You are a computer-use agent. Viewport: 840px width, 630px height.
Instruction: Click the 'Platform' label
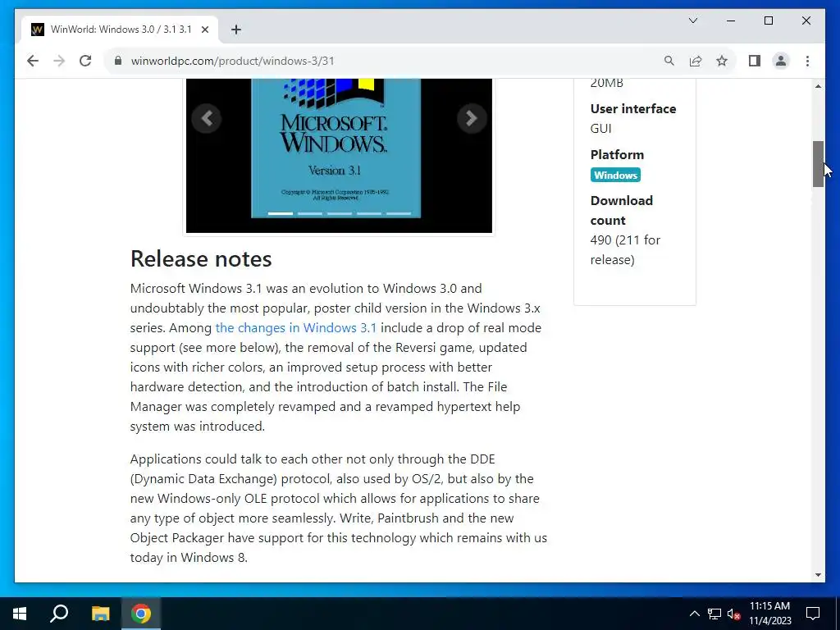[617, 155]
